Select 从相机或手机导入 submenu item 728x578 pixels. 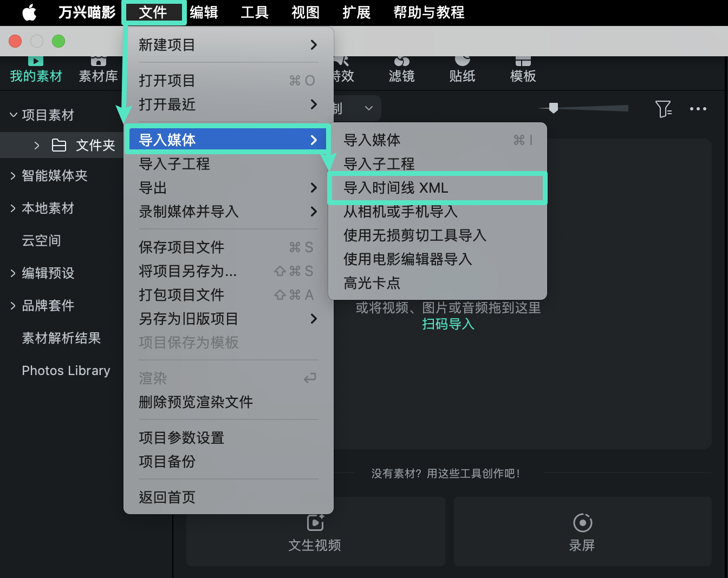point(438,212)
